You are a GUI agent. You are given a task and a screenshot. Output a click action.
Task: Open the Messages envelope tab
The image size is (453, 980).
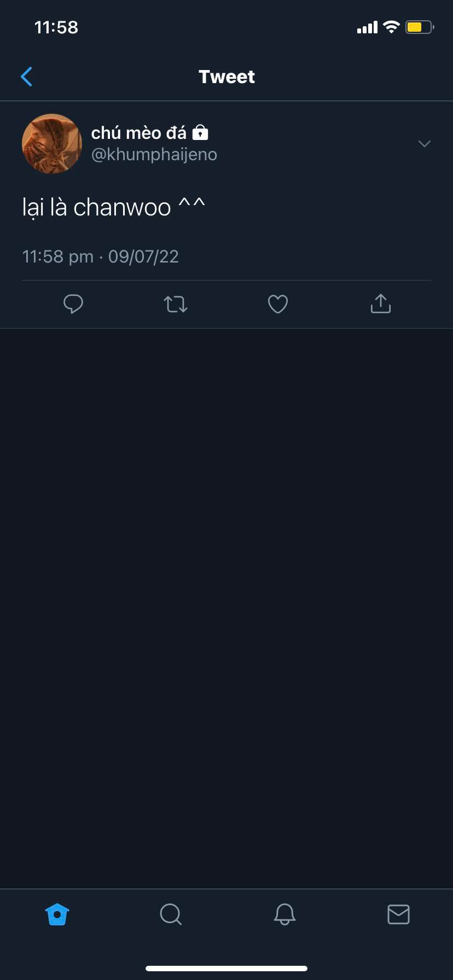[398, 914]
